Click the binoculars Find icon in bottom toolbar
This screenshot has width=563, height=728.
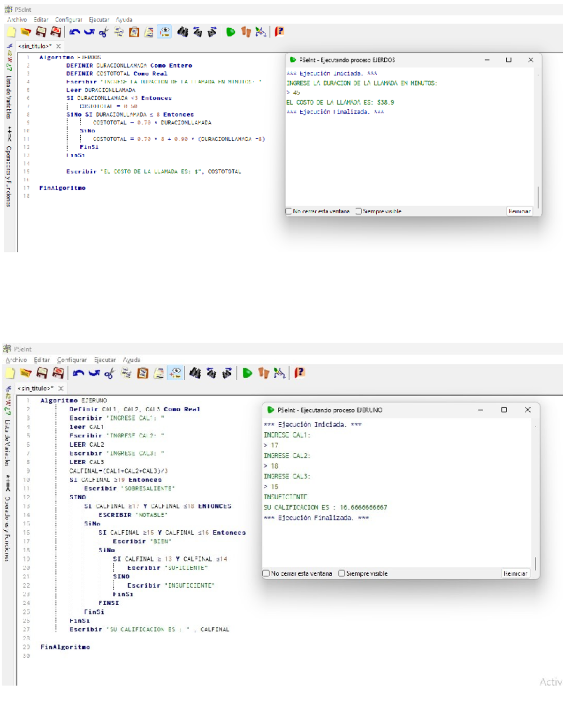195,373
